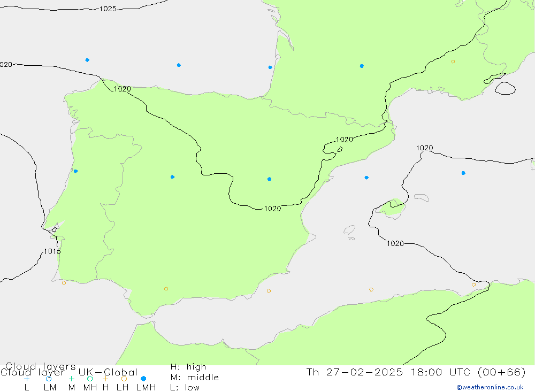This screenshot has height=392, width=535.
Task: Click the orange plus H legend symbol
Action: [x=105, y=379]
